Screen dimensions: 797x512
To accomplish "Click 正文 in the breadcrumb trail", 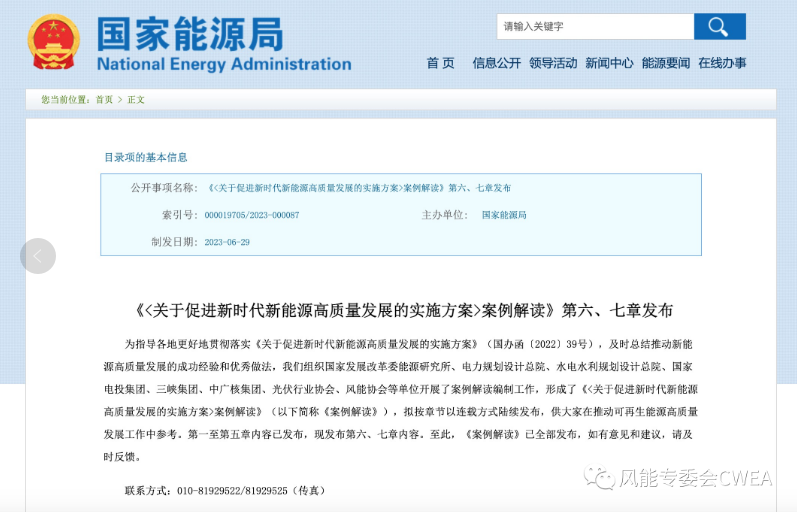I will coord(136,100).
